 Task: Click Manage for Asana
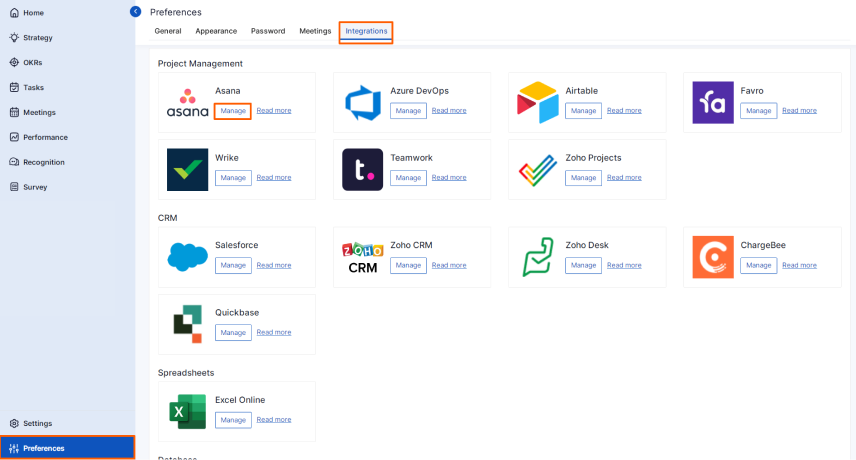pyautogui.click(x=233, y=111)
